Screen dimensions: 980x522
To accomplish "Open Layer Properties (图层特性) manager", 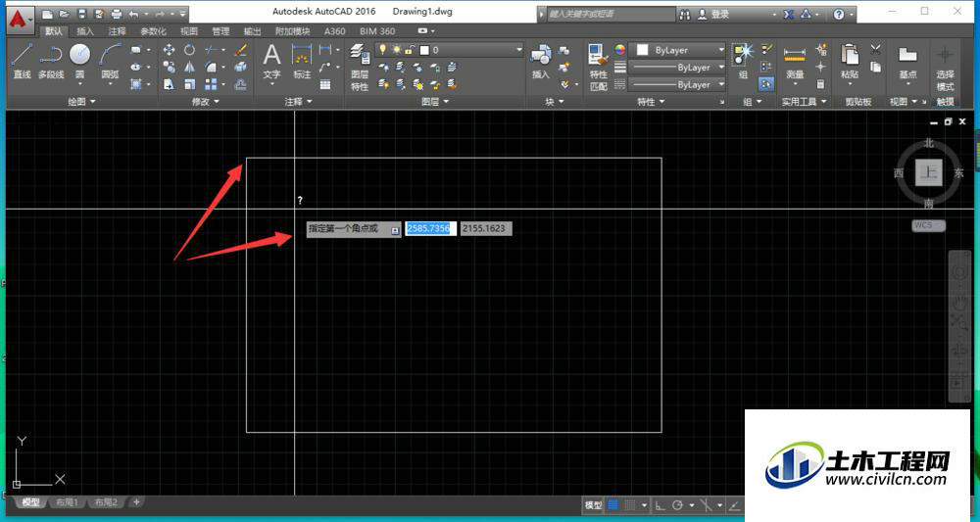I will coord(360,67).
